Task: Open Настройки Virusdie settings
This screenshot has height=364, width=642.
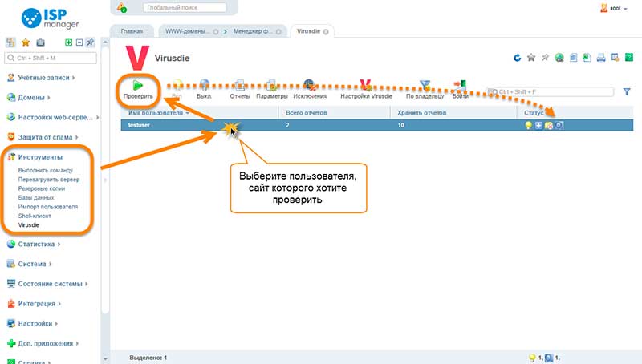Action: point(366,85)
